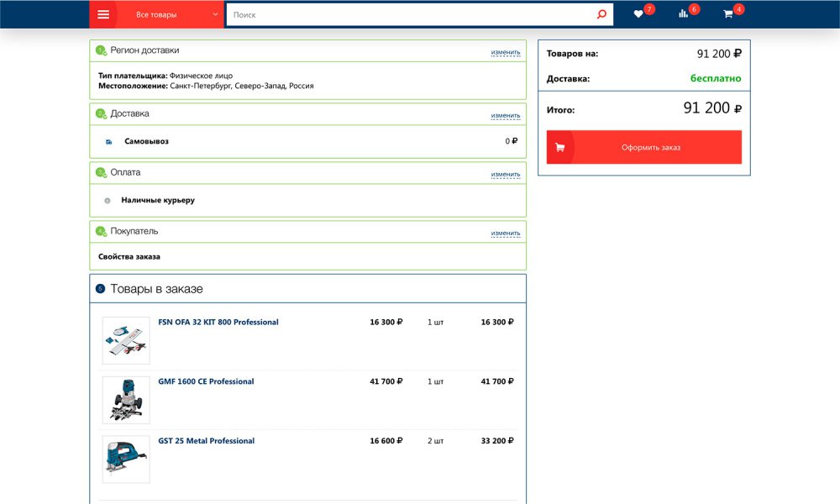
Task: Open the hamburger menu icon
Action: tap(104, 14)
